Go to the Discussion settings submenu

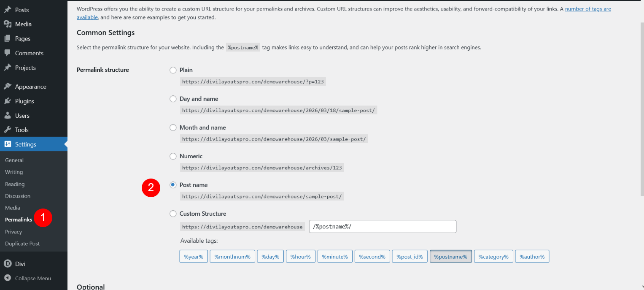18,196
